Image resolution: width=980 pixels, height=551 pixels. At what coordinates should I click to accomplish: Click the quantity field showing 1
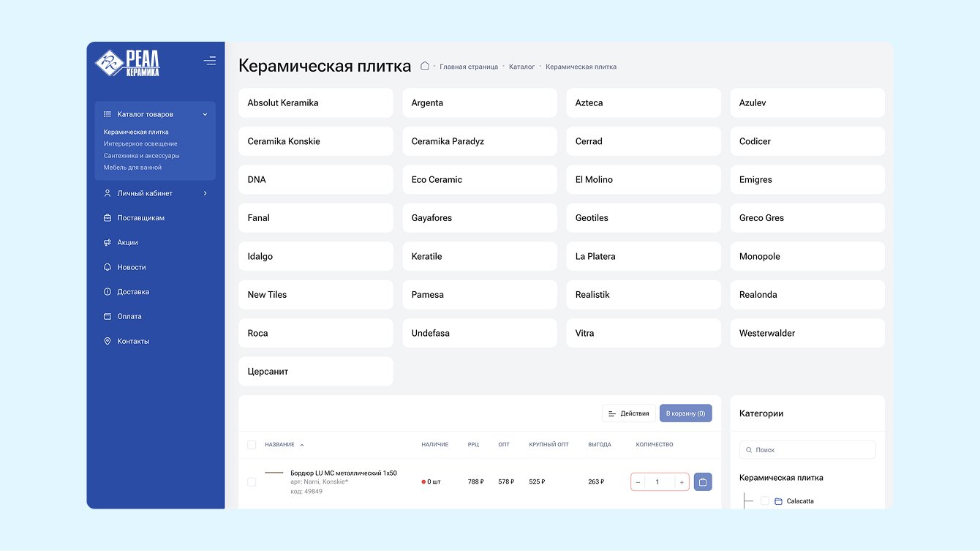click(657, 482)
